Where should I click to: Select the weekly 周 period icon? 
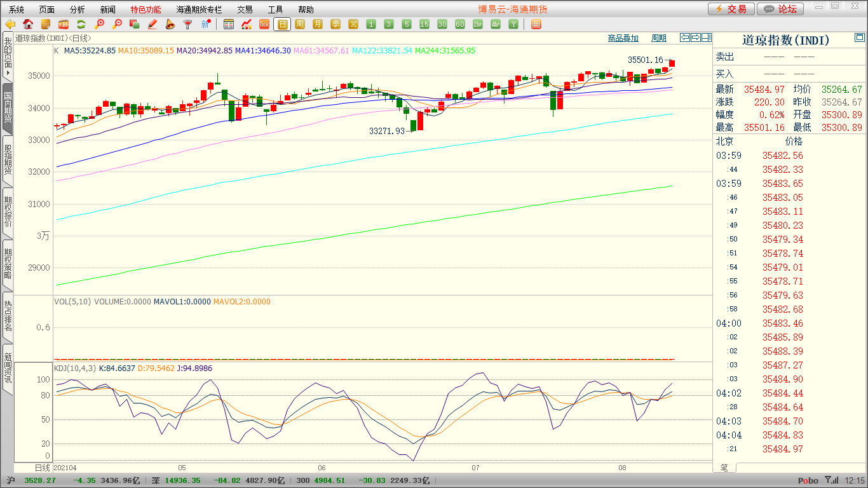[x=300, y=24]
